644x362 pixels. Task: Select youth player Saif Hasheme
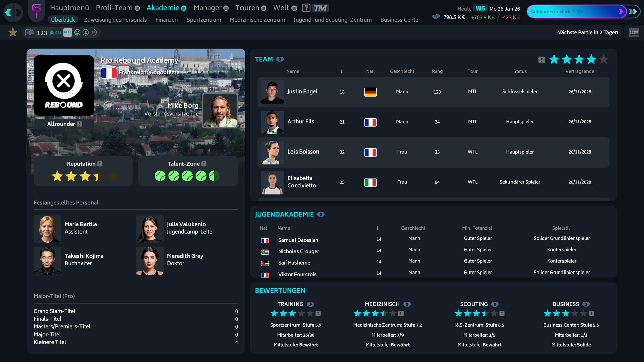[294, 263]
